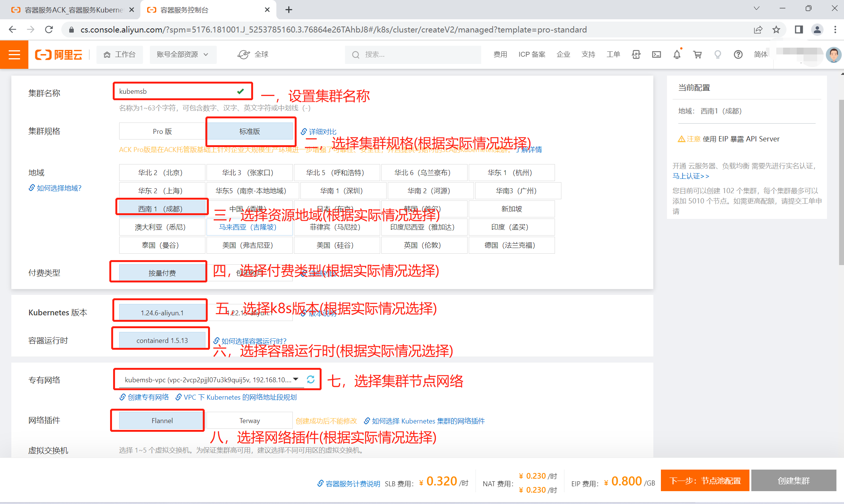Click the 创建集群 button
The height and width of the screenshot is (504, 844).
coord(794,481)
